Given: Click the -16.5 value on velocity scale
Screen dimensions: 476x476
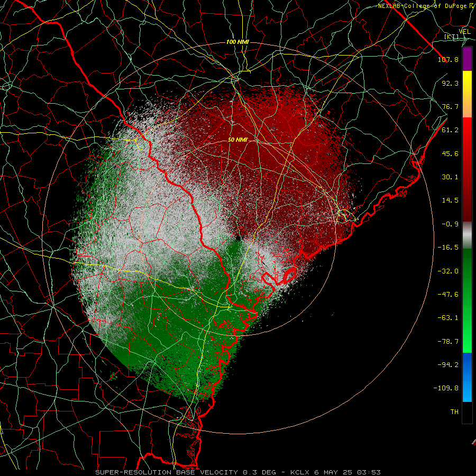Looking at the screenshot, I should tap(448, 248).
